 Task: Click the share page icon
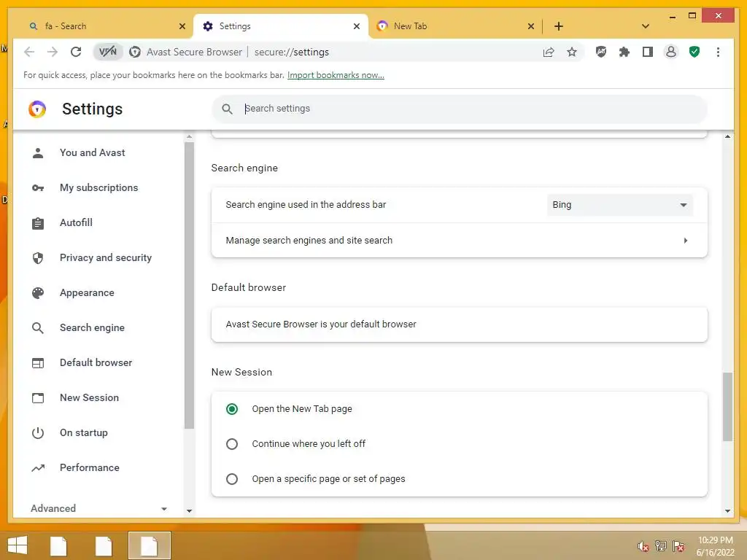point(549,52)
